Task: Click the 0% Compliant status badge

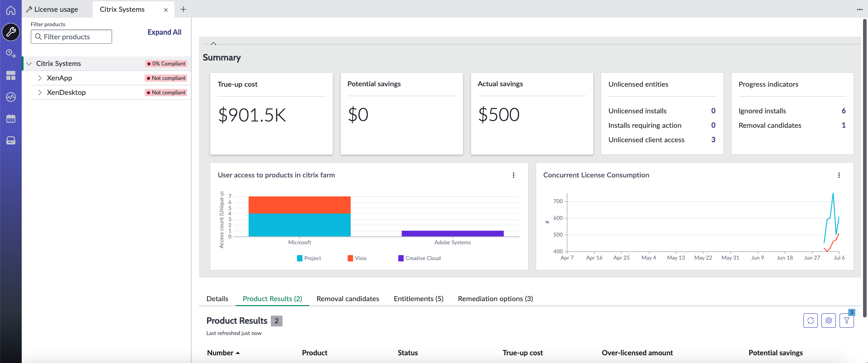Action: coord(166,64)
